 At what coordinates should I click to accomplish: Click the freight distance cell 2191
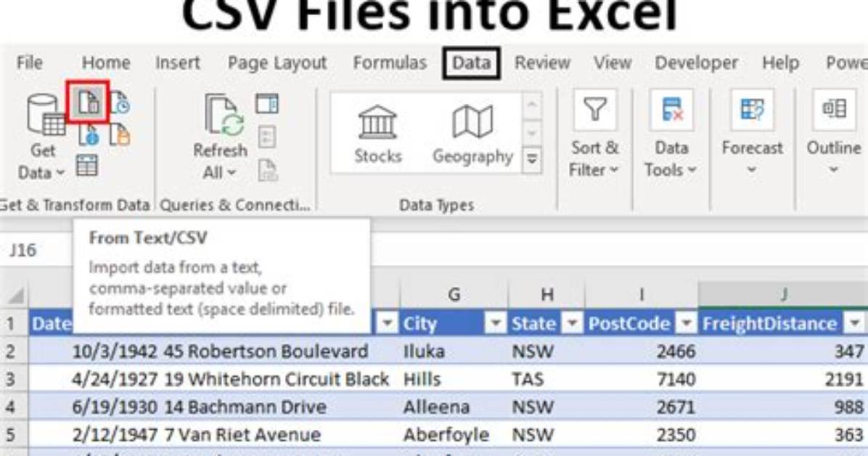click(783, 379)
